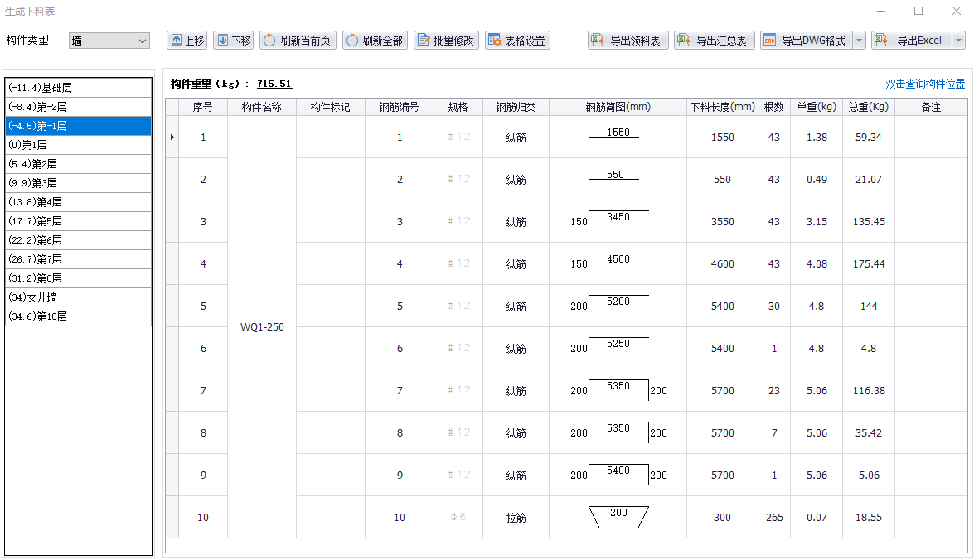Click the 规格 column header

[x=458, y=107]
